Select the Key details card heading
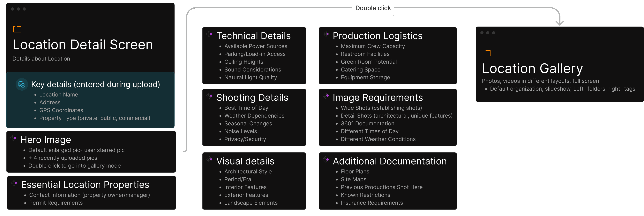Viewport: 644px width, 216px height. (x=95, y=84)
